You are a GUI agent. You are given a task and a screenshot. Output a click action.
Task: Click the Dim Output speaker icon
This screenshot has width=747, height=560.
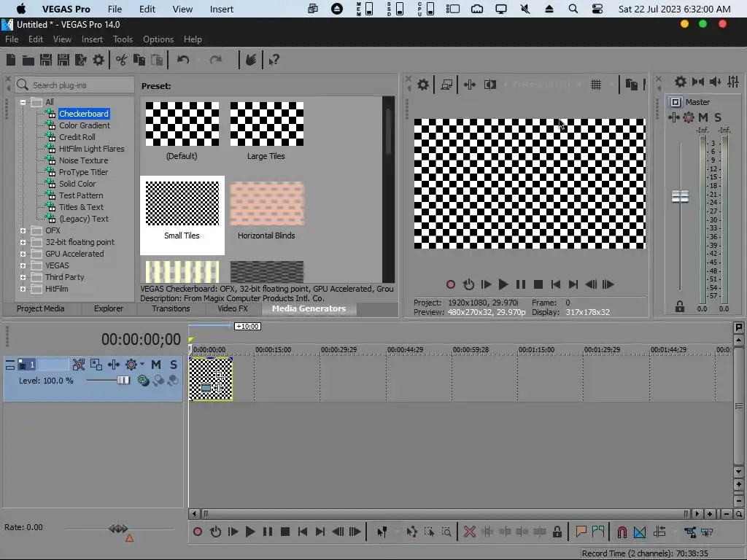715,82
